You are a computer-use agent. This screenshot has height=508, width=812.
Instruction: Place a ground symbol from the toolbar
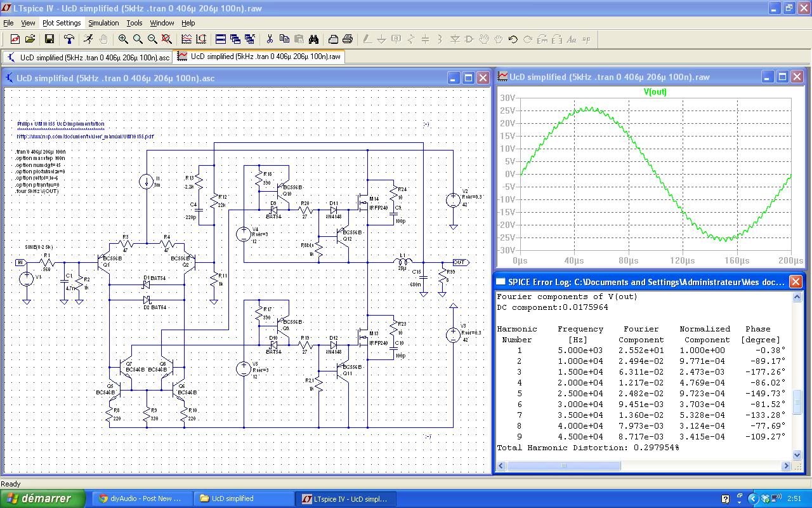[x=382, y=39]
